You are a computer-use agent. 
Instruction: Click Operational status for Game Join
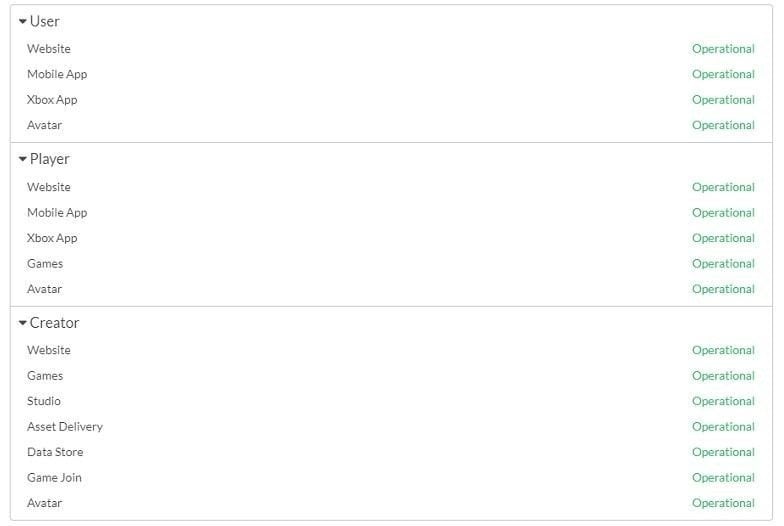tap(724, 478)
